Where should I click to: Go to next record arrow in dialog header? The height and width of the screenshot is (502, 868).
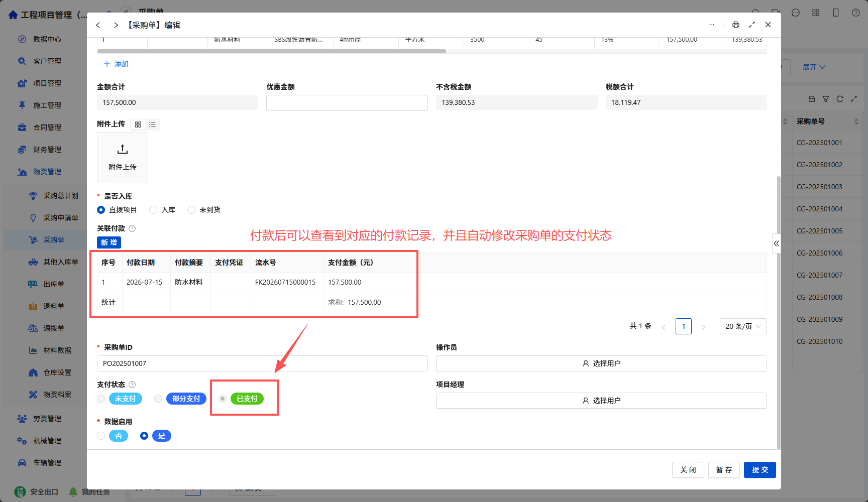(x=116, y=25)
